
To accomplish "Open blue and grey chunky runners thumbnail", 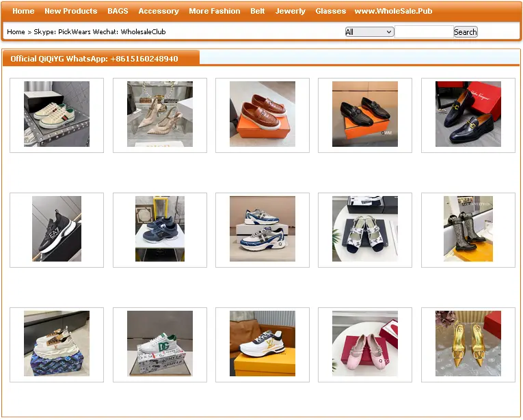I will pyautogui.click(x=263, y=229).
